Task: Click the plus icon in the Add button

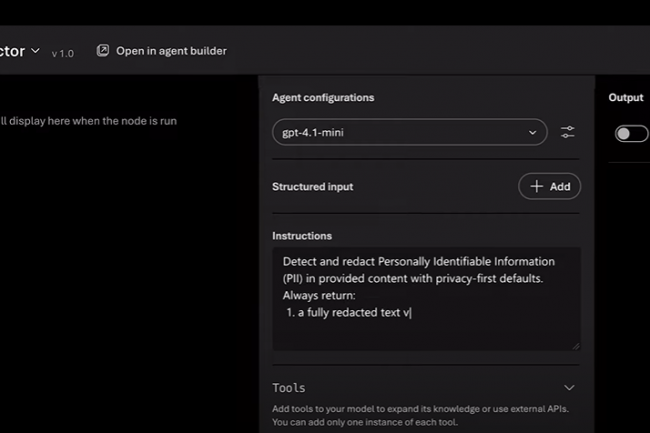Action: point(537,186)
